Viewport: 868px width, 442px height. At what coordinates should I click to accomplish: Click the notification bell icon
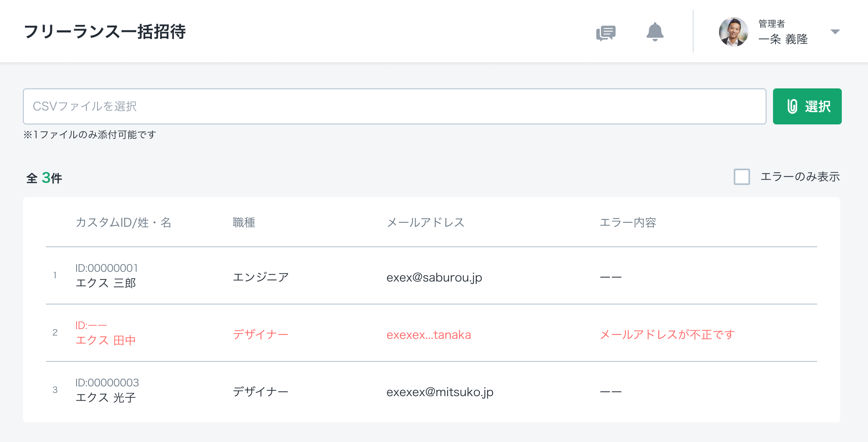coord(655,32)
